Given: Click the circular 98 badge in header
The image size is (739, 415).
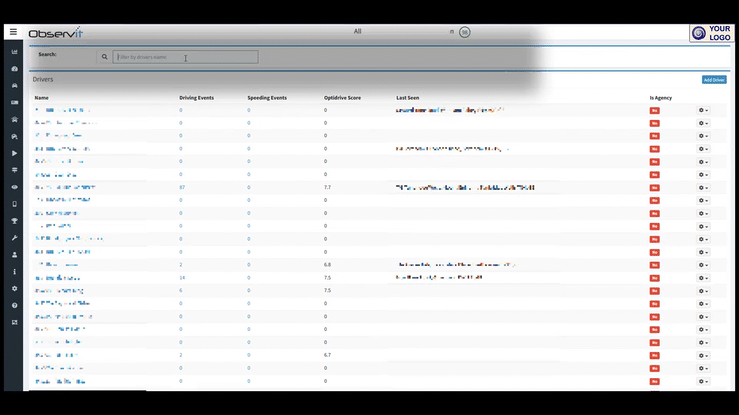Looking at the screenshot, I should tap(465, 32).
